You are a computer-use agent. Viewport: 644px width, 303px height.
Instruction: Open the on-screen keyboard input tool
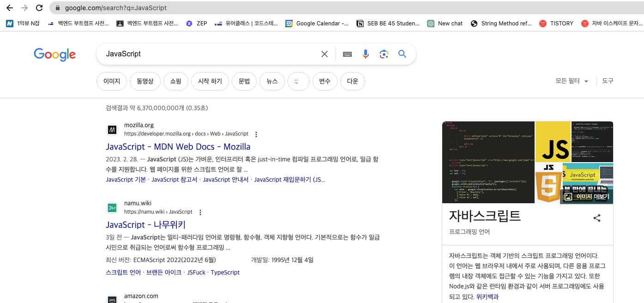pos(348,54)
